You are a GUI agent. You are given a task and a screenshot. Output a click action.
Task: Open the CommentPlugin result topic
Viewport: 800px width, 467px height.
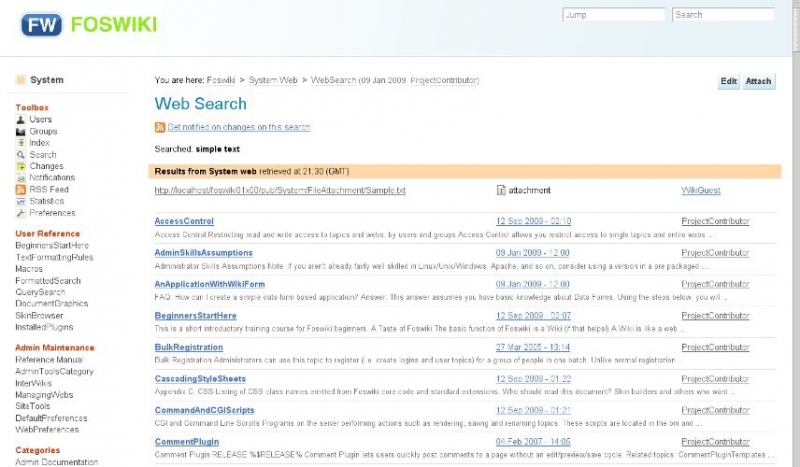click(x=187, y=442)
